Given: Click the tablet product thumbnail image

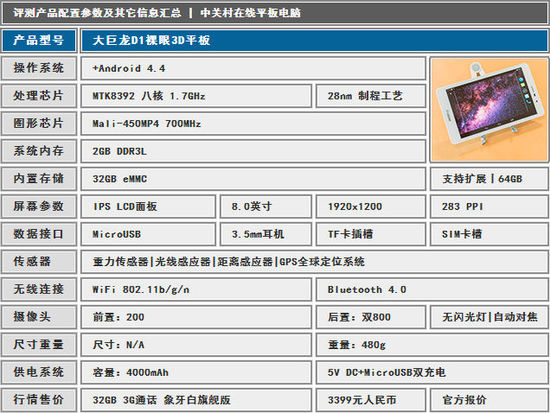Looking at the screenshot, I should (x=489, y=110).
